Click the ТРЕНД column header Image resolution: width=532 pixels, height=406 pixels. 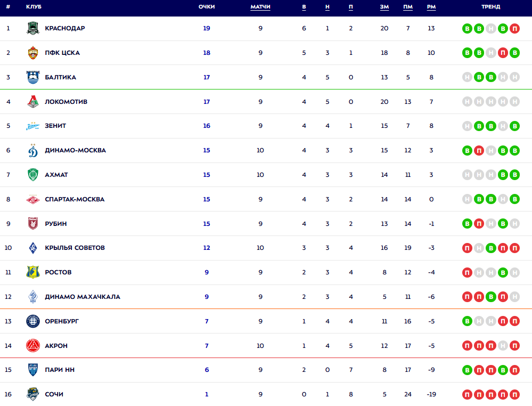point(490,7)
